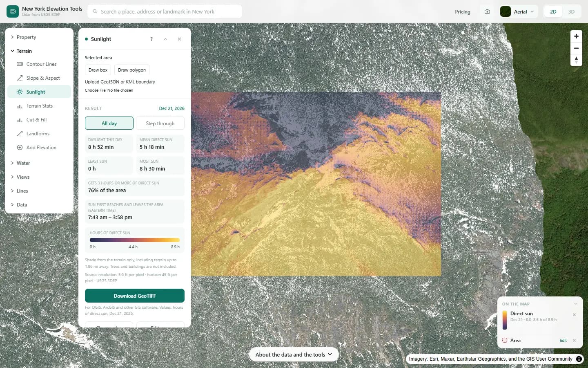Download the GeoTIFF file
Image resolution: width=588 pixels, height=368 pixels.
[x=135, y=296]
